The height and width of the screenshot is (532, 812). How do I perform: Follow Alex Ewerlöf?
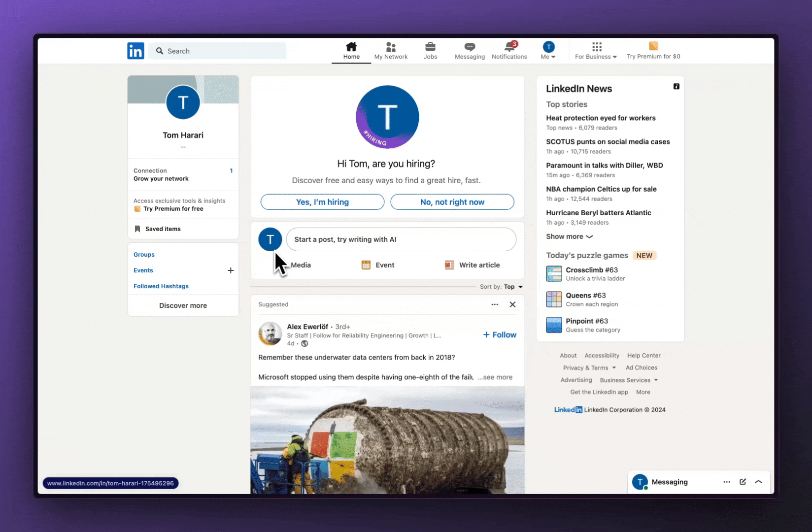499,334
